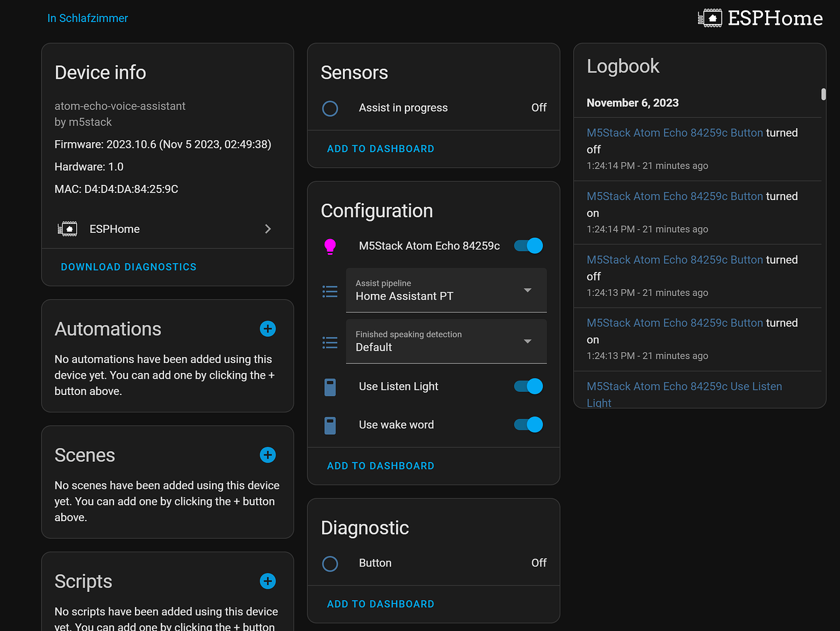Add a new script via the plus icon
The width and height of the screenshot is (840, 631).
267,581
